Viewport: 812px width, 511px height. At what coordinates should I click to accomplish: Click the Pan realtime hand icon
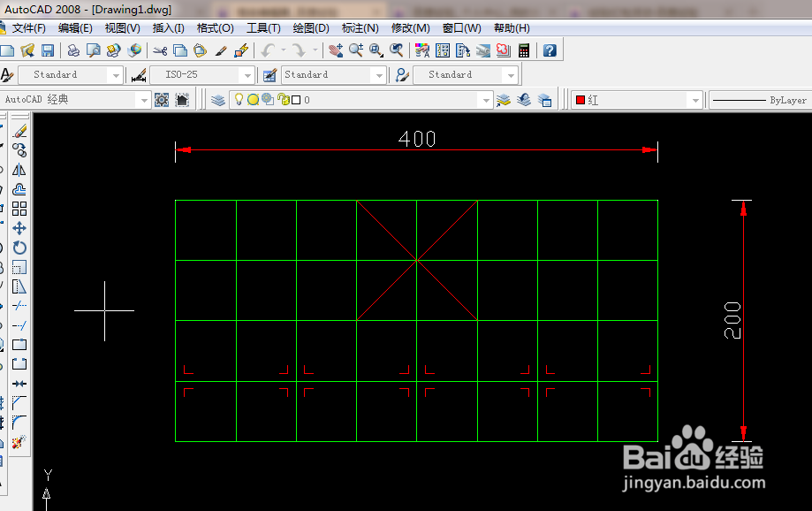[336, 50]
